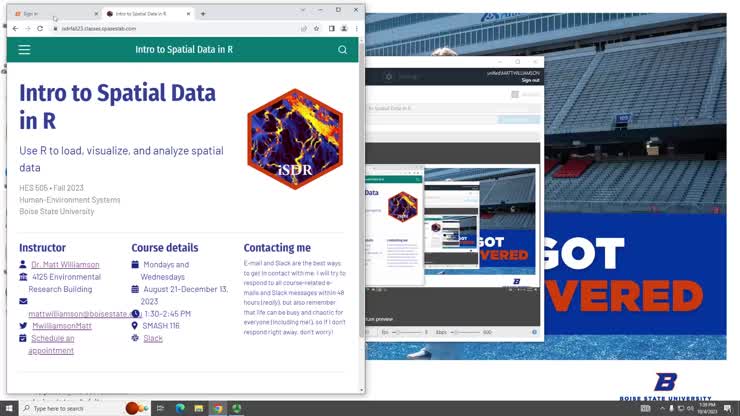Click the site search magnifier icon

[x=342, y=49]
